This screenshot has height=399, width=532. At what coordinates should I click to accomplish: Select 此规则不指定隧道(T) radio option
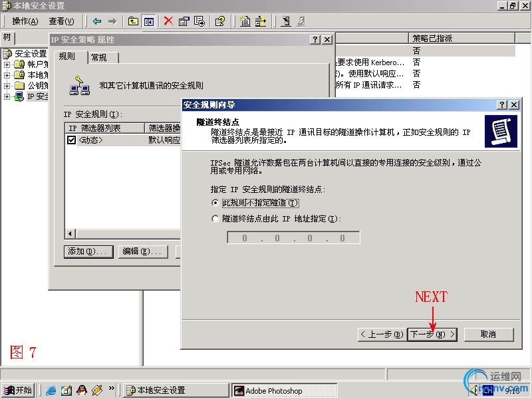(x=215, y=203)
